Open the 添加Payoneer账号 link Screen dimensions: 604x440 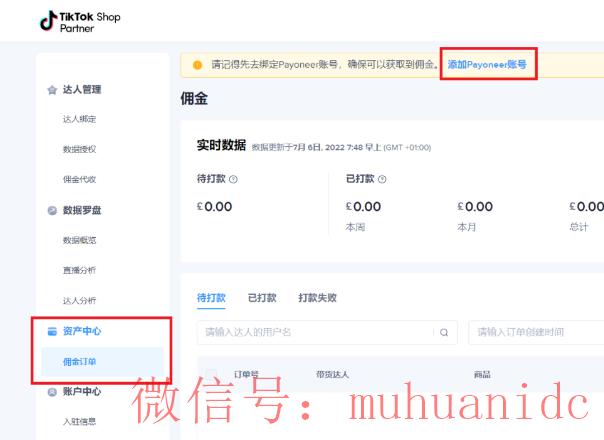pyautogui.click(x=487, y=65)
